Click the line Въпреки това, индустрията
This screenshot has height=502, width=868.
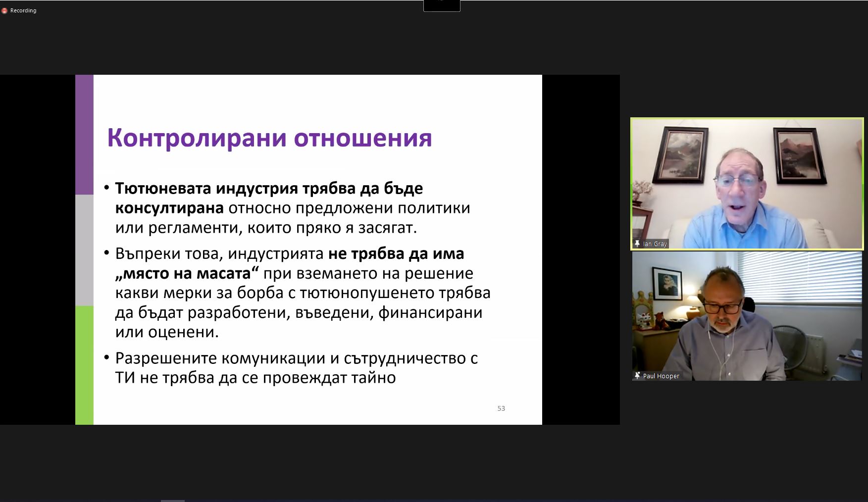click(x=220, y=253)
